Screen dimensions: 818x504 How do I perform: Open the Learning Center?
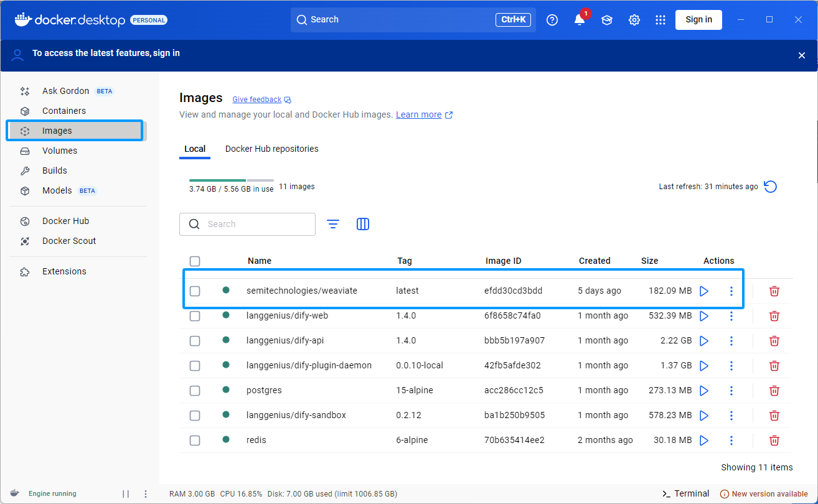point(606,19)
